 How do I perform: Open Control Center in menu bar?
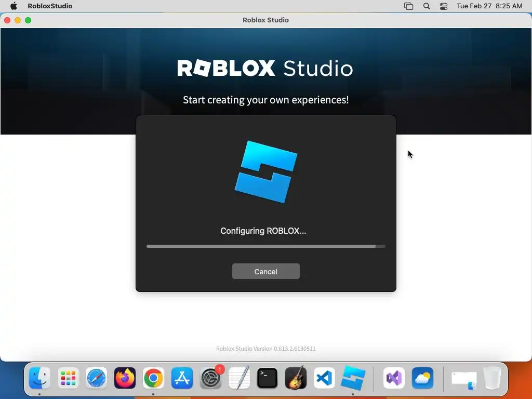[x=444, y=6]
